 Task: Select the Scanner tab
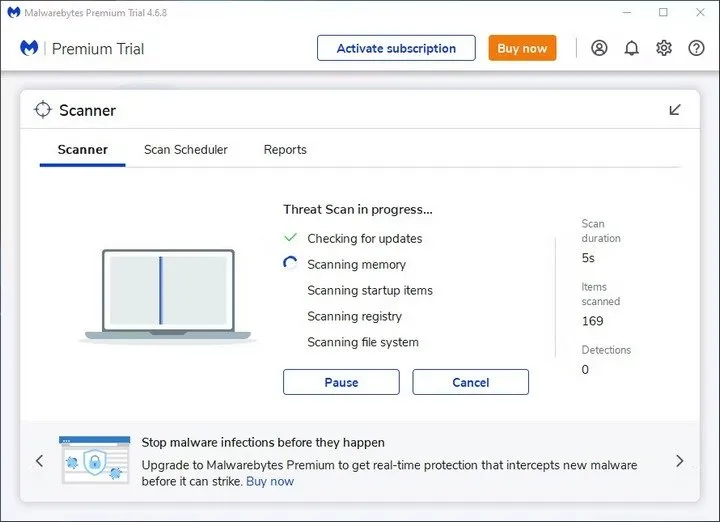tap(82, 150)
